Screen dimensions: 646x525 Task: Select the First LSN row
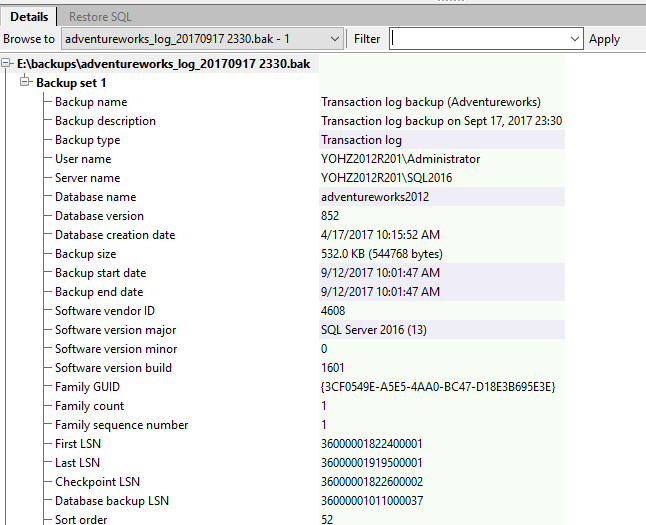pyautogui.click(x=78, y=444)
